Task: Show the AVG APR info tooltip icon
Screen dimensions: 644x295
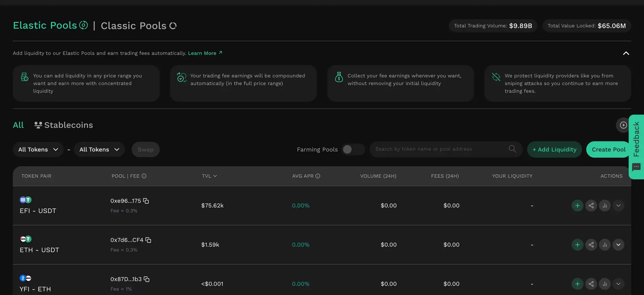Action: (318, 176)
